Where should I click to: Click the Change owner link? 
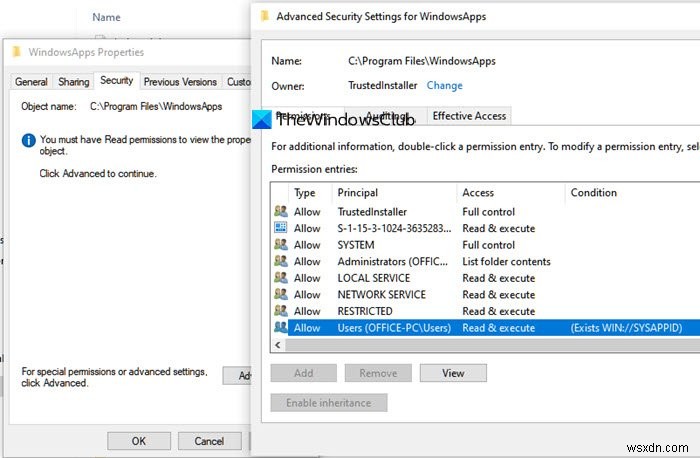point(444,85)
